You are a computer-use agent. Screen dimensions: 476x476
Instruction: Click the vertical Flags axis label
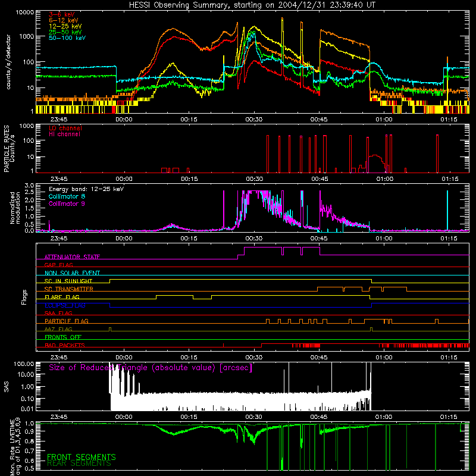[24, 297]
